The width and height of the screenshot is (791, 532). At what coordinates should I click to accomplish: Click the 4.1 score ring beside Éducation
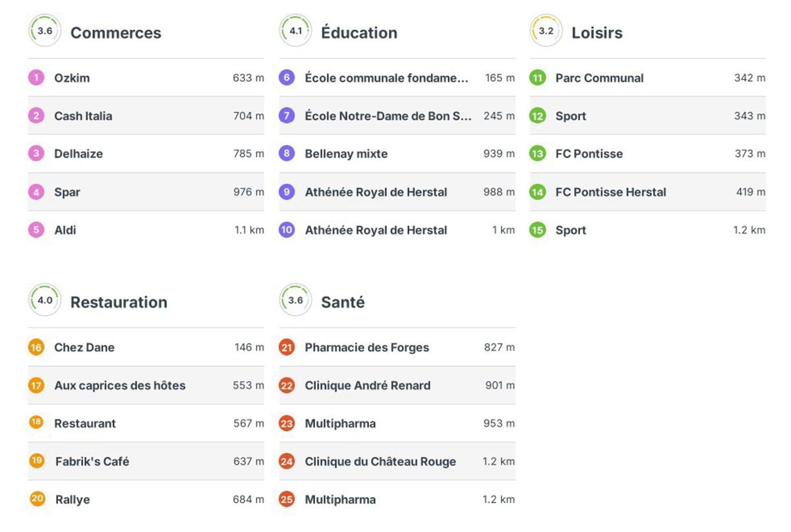[x=295, y=31]
